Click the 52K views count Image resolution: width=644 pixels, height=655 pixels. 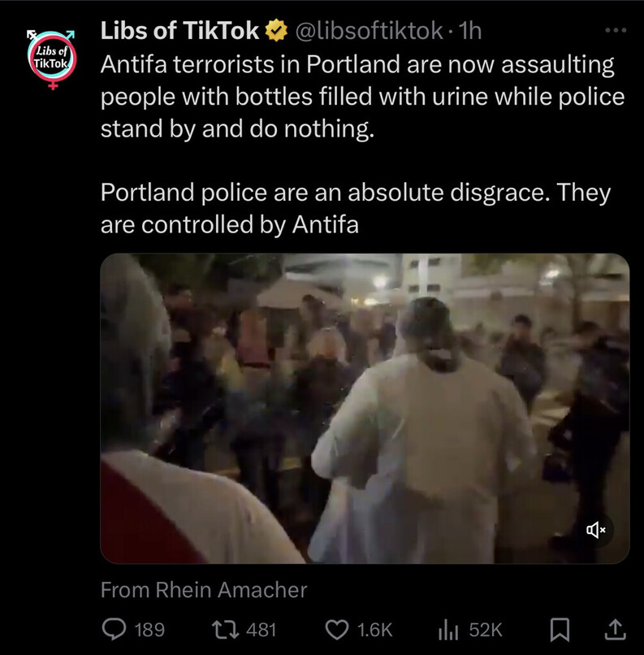click(486, 630)
